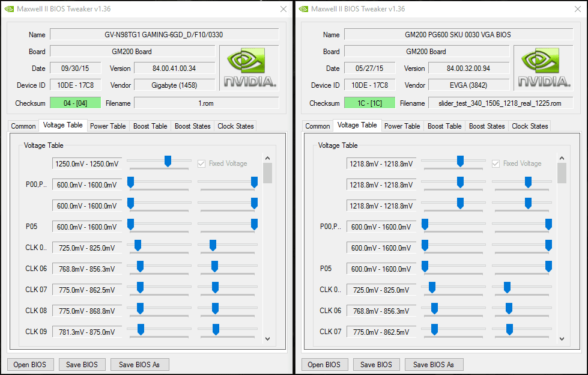Screen dimensions: 588x375
Task: Click Checksum field 04 - [04]
Action: coord(75,103)
